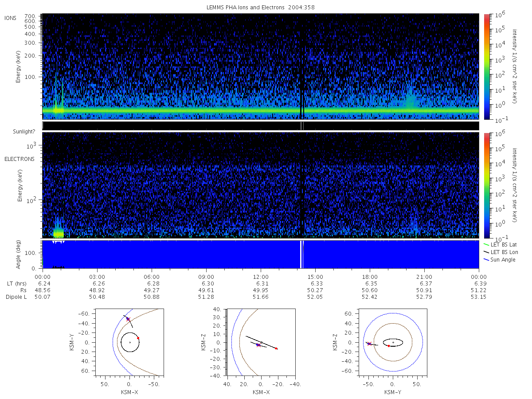
Task: Open the KSM-Y versus KSM-Z orbit plot
Action: 393,342
